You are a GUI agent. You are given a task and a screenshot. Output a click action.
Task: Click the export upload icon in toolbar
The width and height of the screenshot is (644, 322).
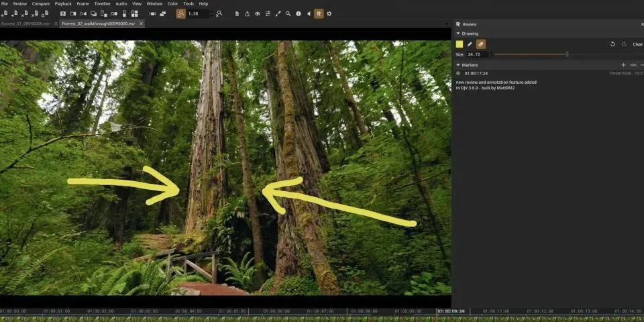tap(247, 13)
